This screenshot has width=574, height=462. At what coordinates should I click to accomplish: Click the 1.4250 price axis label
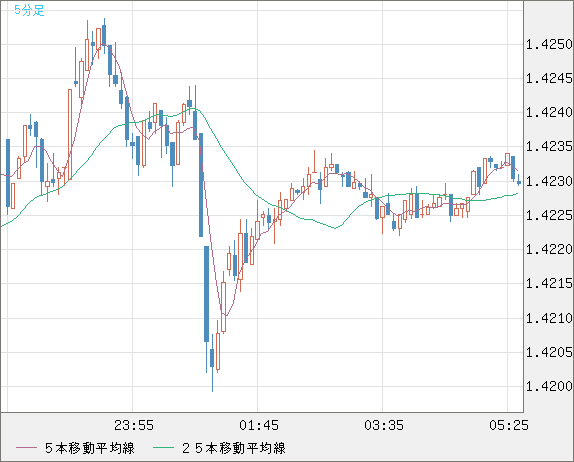(549, 44)
